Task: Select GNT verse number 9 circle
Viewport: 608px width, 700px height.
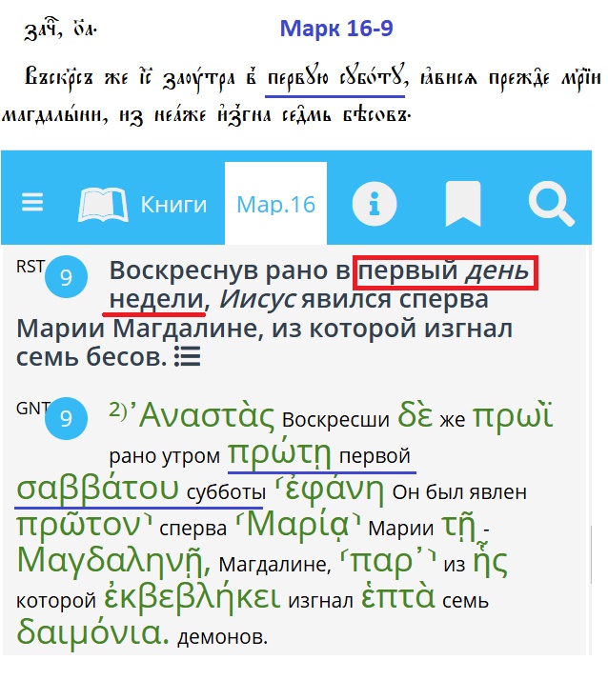Action: (x=66, y=418)
